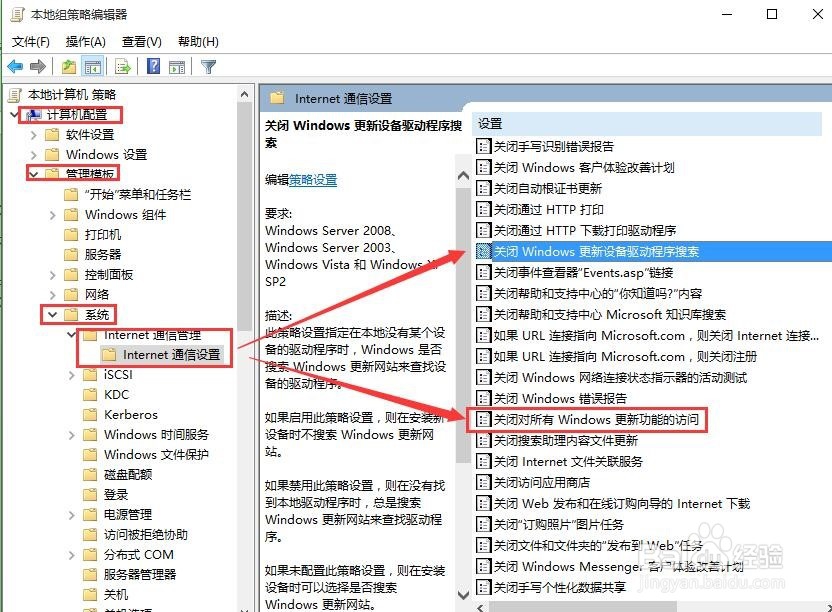Click the folder icon for 磁盘配额

(x=90, y=475)
